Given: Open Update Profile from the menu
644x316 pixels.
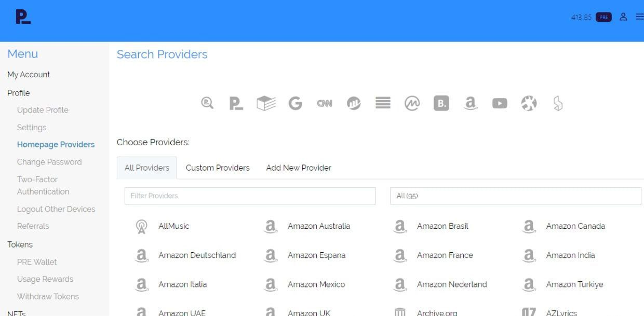Looking at the screenshot, I should pos(43,110).
